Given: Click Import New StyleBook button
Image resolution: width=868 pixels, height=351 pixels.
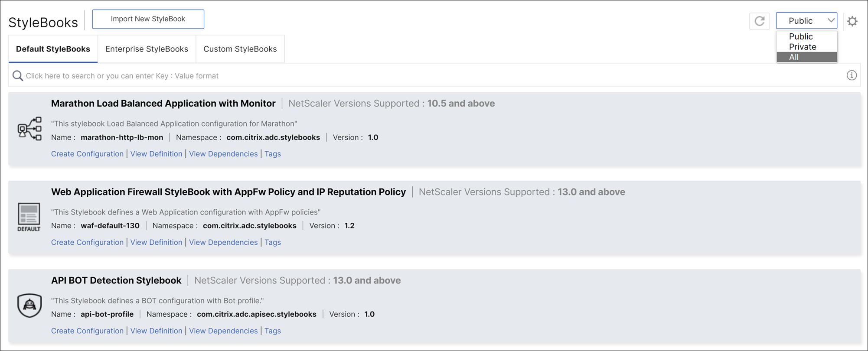Looking at the screenshot, I should 148,19.
